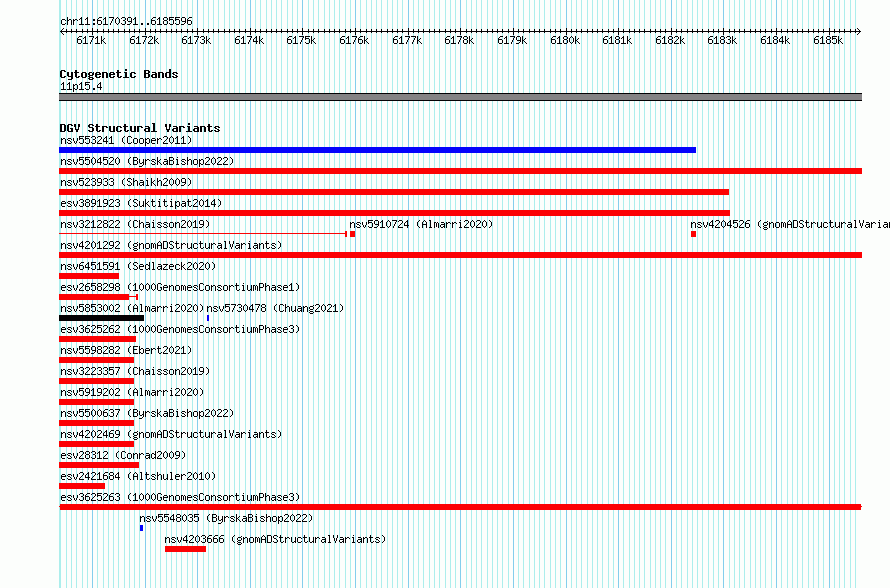
Task: Click the red bar under nsv3223357
Action: (96, 381)
